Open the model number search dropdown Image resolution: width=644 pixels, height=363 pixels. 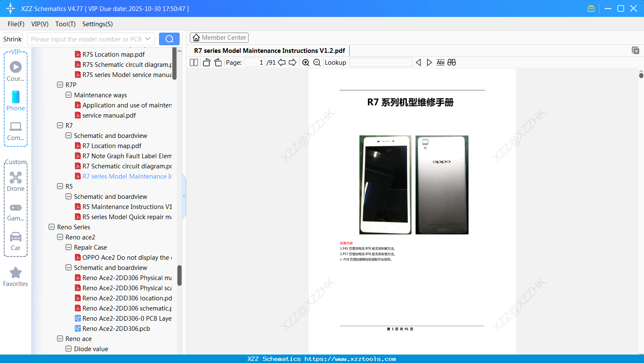(148, 39)
